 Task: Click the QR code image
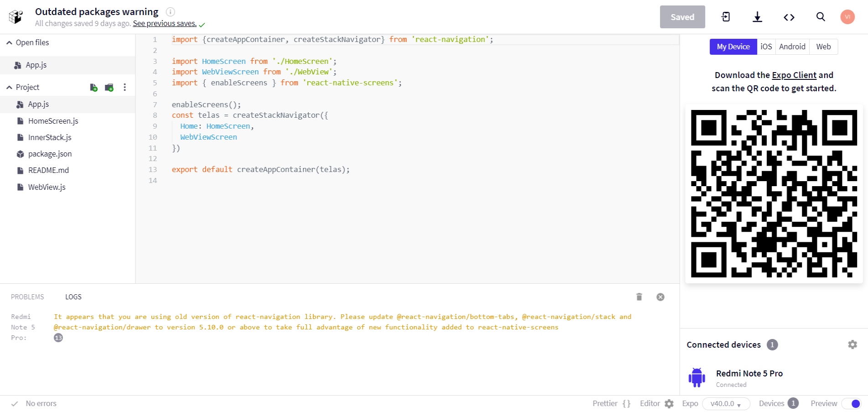(x=774, y=194)
